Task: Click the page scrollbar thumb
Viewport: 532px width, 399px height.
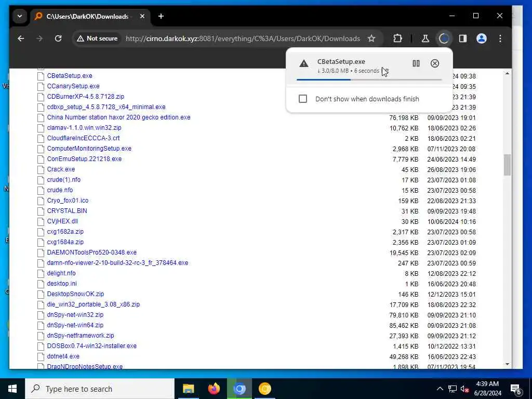Action: [x=507, y=165]
